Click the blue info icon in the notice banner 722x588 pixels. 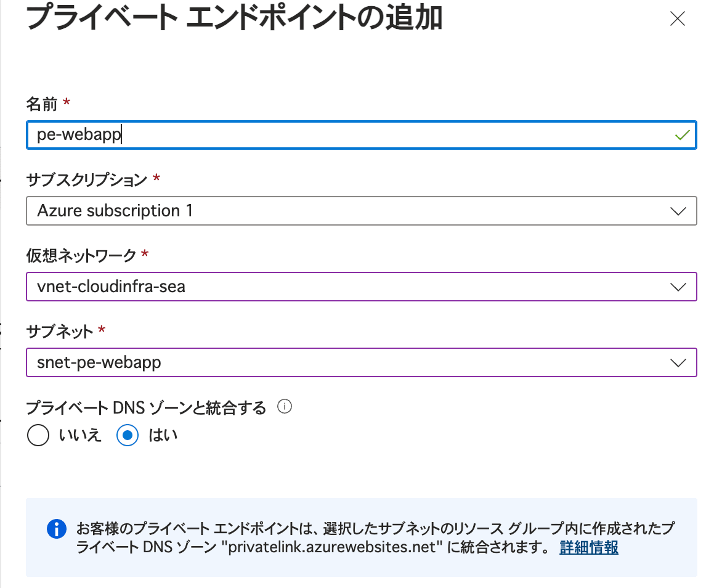coord(56,529)
